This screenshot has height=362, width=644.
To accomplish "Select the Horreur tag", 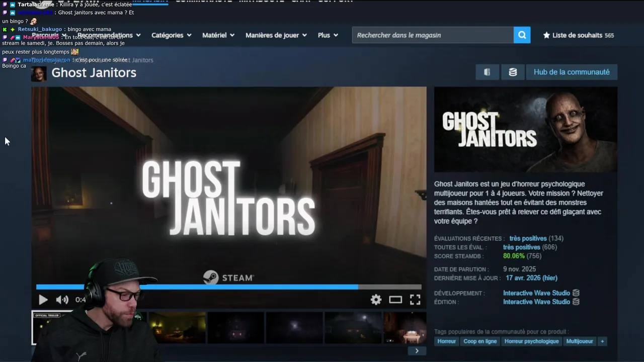I will point(446,341).
